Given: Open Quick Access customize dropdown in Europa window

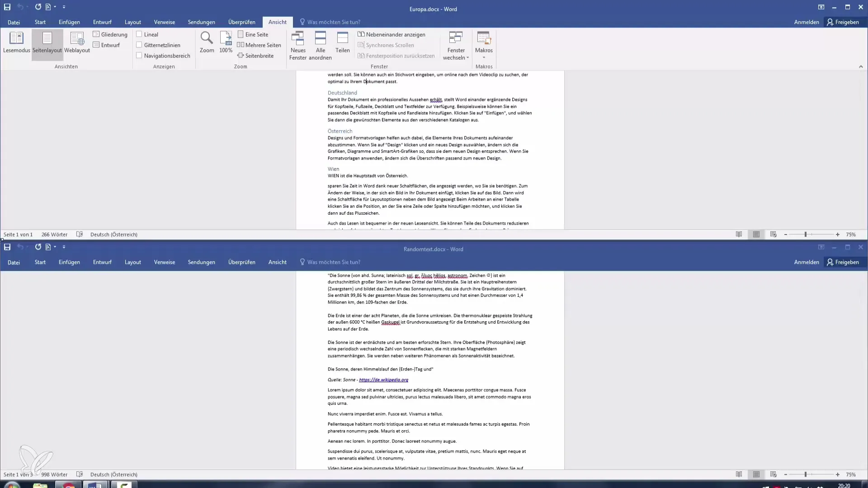Looking at the screenshot, I should [x=64, y=7].
